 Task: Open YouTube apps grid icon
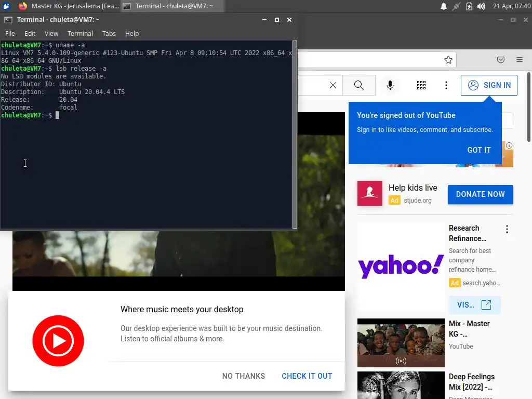421,85
